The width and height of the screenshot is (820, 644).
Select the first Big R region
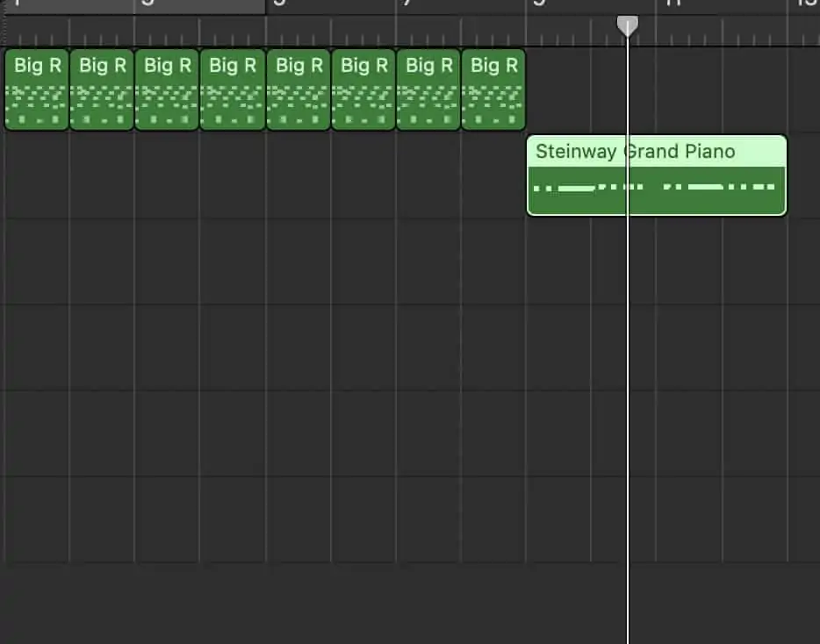click(37, 89)
